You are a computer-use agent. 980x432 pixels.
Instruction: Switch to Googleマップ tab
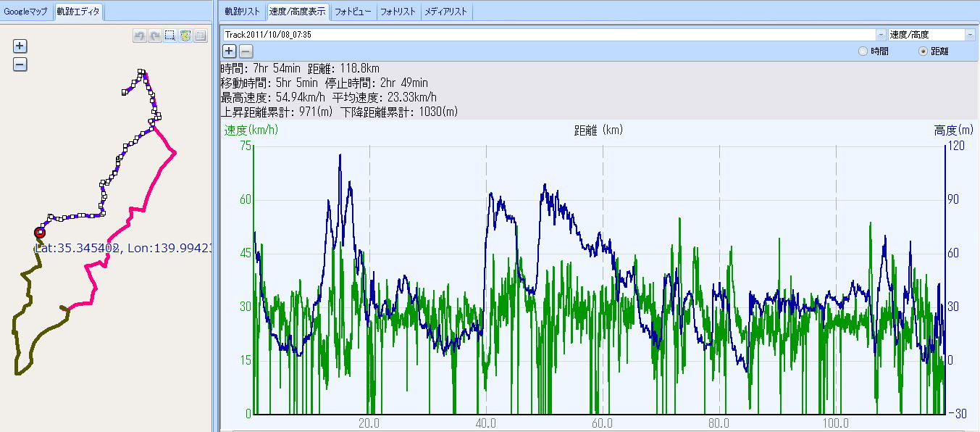26,12
